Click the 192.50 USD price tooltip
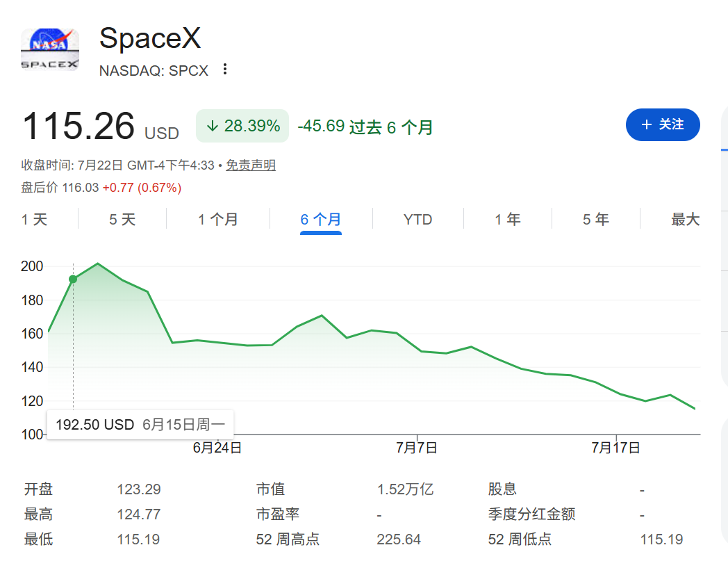The width and height of the screenshot is (728, 568). [x=140, y=424]
